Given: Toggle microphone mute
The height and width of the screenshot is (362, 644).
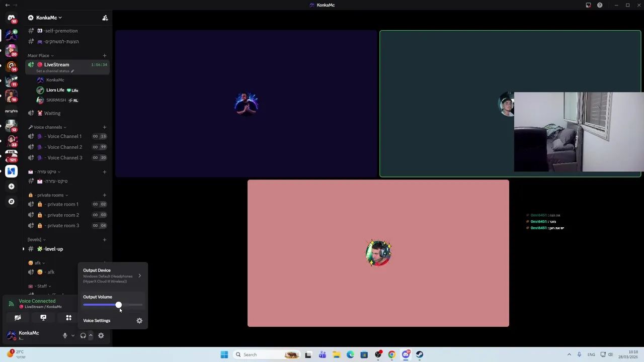Looking at the screenshot, I should [64, 335].
